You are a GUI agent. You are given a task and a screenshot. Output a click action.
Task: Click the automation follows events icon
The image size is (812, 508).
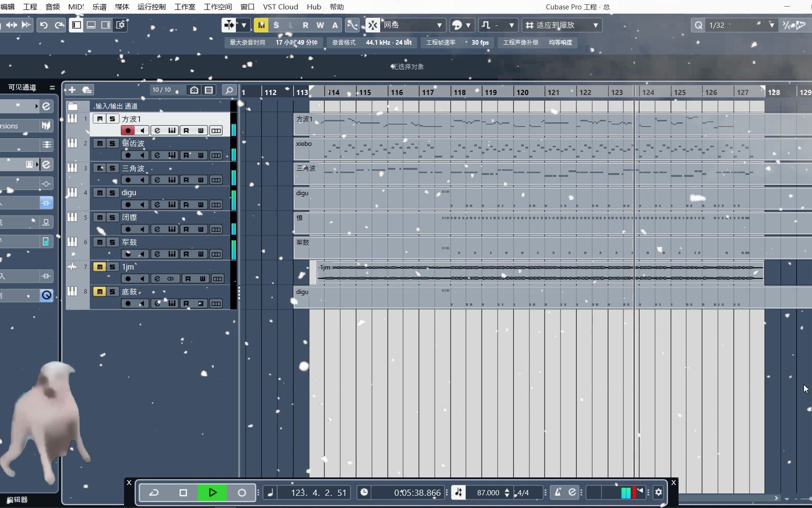pyautogui.click(x=352, y=25)
